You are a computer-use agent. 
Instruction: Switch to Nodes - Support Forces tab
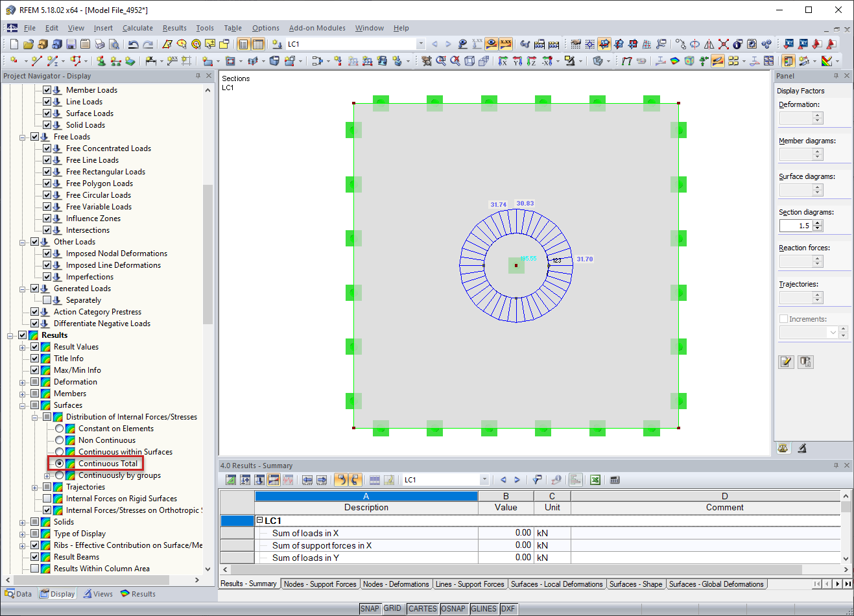coord(320,584)
